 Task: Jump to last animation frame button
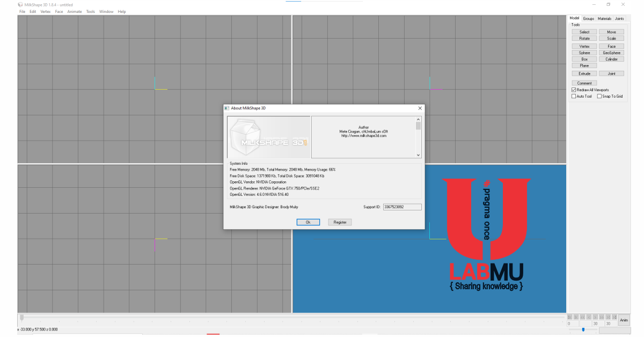[x=614, y=317]
